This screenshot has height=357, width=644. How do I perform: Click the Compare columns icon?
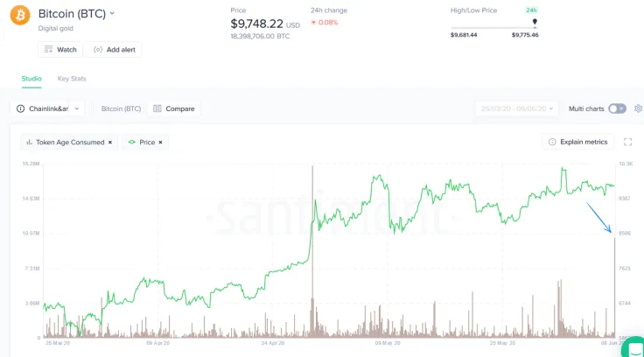[x=157, y=108]
